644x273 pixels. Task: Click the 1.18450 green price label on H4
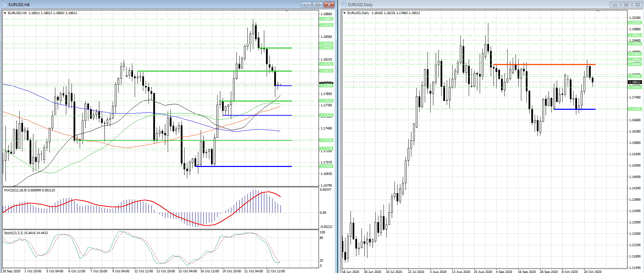point(326,48)
